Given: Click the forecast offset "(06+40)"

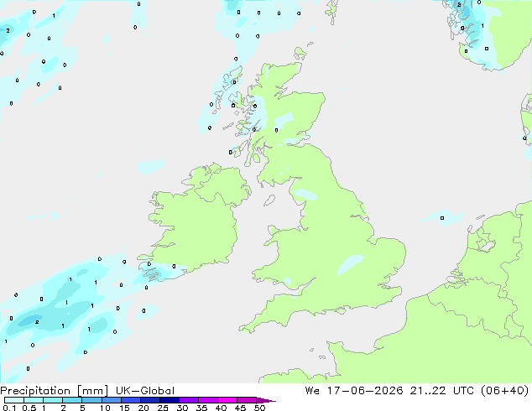Looking at the screenshot, I should pos(505,391).
